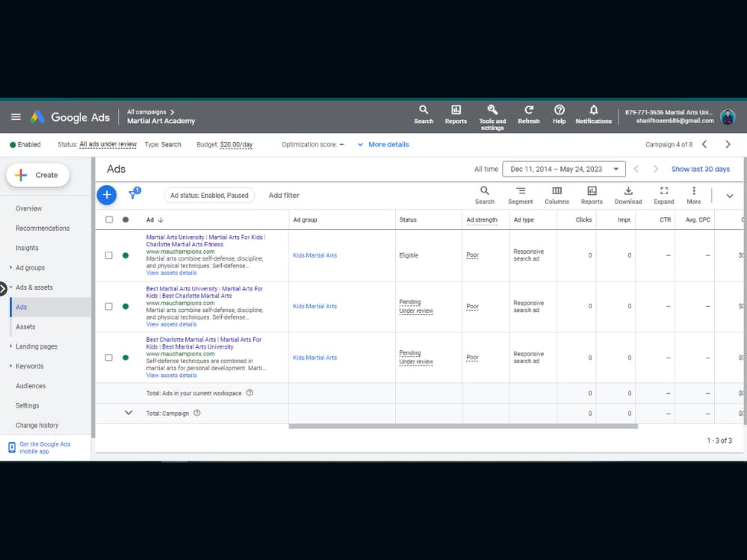Screen dimensions: 747x560
Task: Open Reports in the top header
Action: (x=456, y=115)
